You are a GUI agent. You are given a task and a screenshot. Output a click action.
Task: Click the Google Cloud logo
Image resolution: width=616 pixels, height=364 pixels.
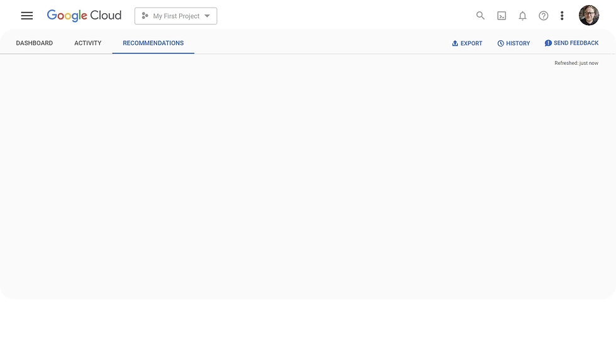point(84,16)
